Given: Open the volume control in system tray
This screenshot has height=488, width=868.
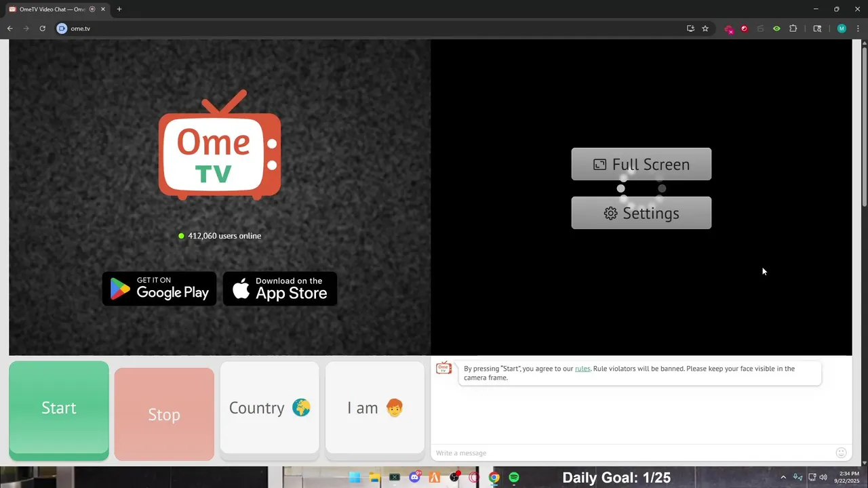Looking at the screenshot, I should (823, 477).
